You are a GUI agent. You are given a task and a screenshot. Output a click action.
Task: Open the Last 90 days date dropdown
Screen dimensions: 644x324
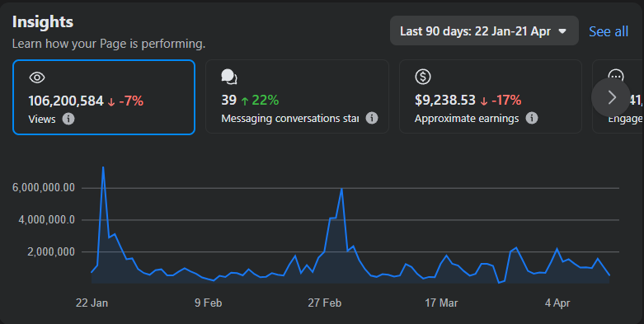484,31
